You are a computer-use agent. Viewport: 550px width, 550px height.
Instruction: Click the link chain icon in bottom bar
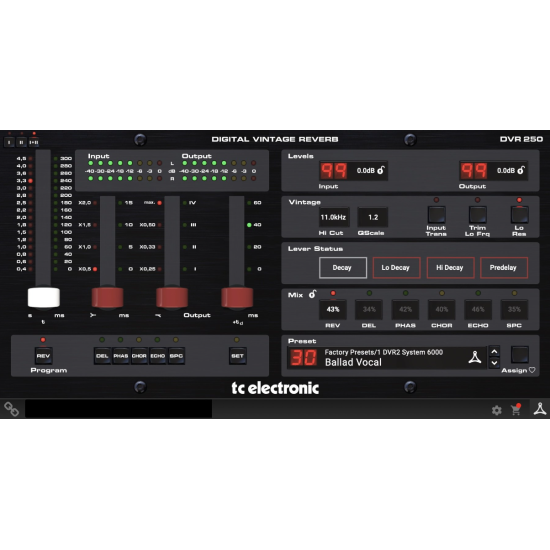[x=11, y=409]
